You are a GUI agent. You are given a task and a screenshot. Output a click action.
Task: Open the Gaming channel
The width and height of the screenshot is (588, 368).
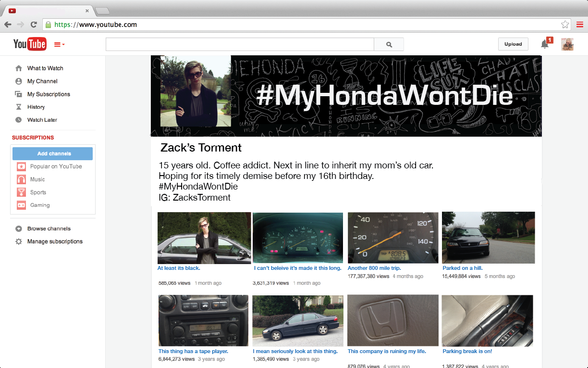click(40, 205)
